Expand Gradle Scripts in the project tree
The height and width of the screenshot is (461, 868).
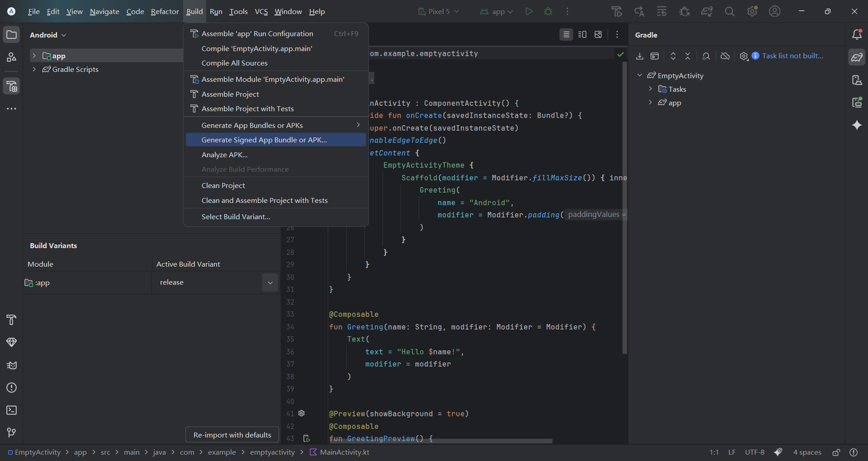point(34,69)
